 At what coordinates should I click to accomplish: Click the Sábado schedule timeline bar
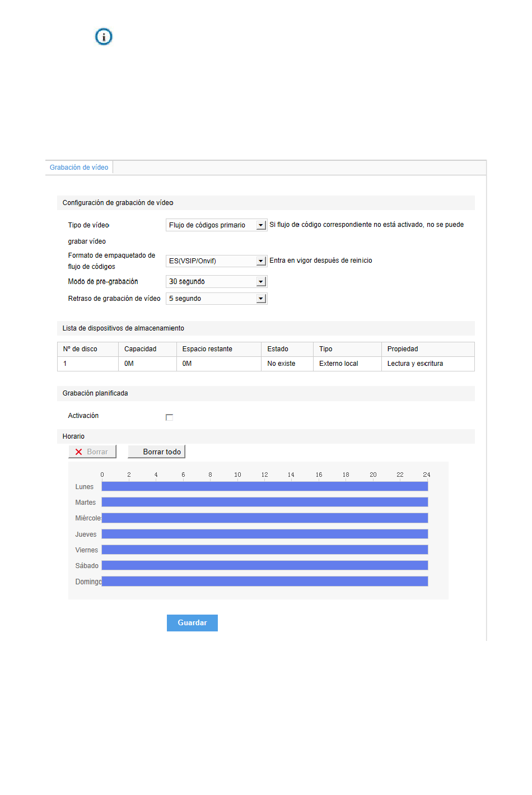(264, 566)
